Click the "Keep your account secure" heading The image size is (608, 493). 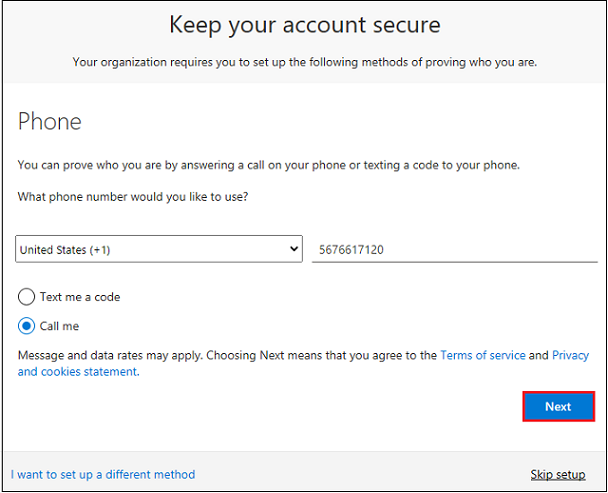[x=304, y=24]
